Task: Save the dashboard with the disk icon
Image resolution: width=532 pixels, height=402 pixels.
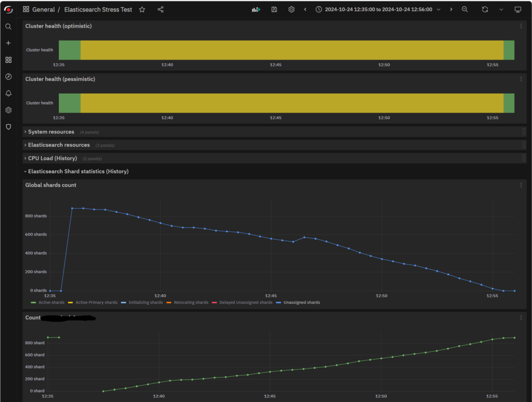Action: (x=274, y=9)
